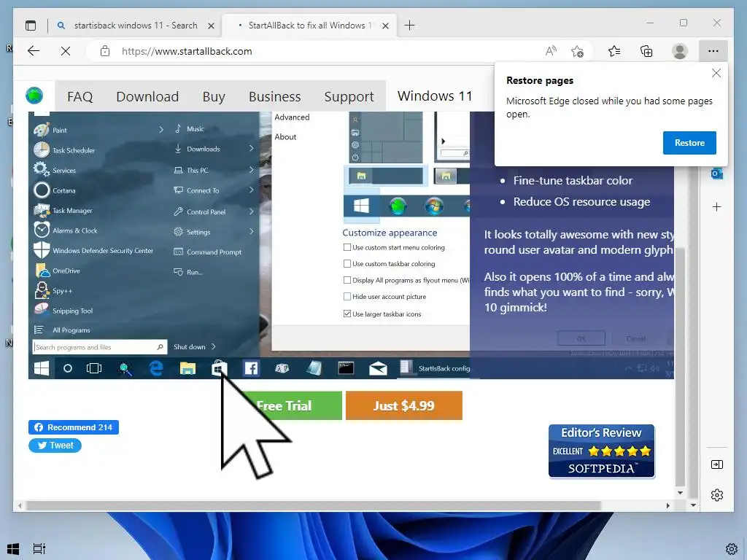747x560 pixels.
Task: Open the user profile avatar
Action: click(680, 51)
